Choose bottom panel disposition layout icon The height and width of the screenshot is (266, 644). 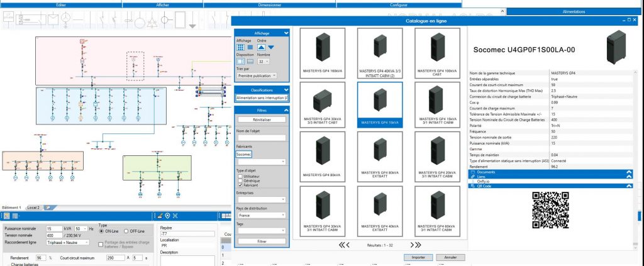pos(250,61)
